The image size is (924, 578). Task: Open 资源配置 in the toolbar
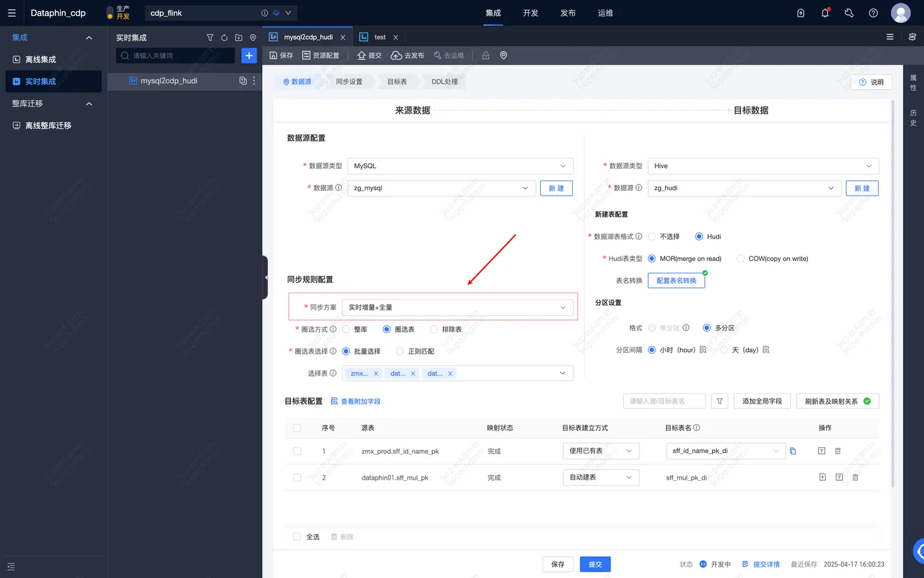coord(321,55)
